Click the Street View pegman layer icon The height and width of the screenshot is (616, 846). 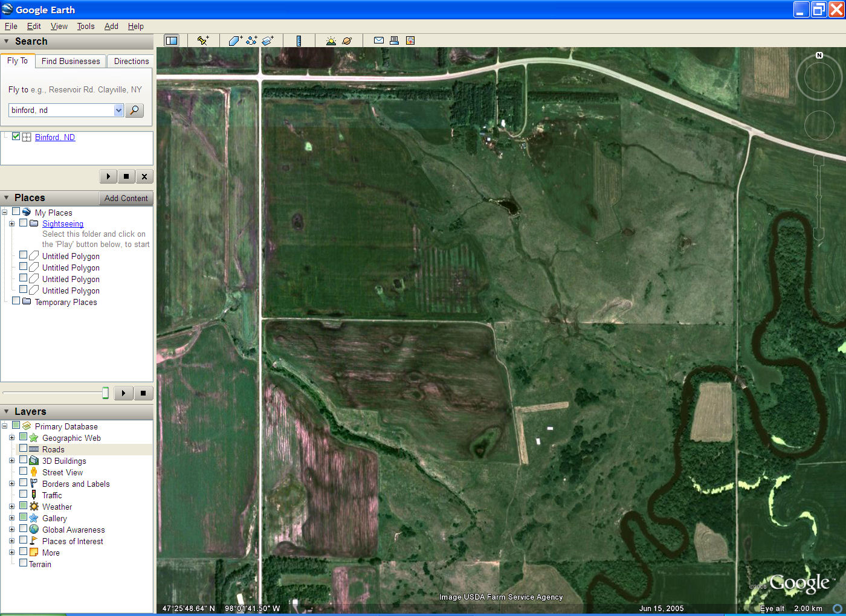click(x=34, y=472)
